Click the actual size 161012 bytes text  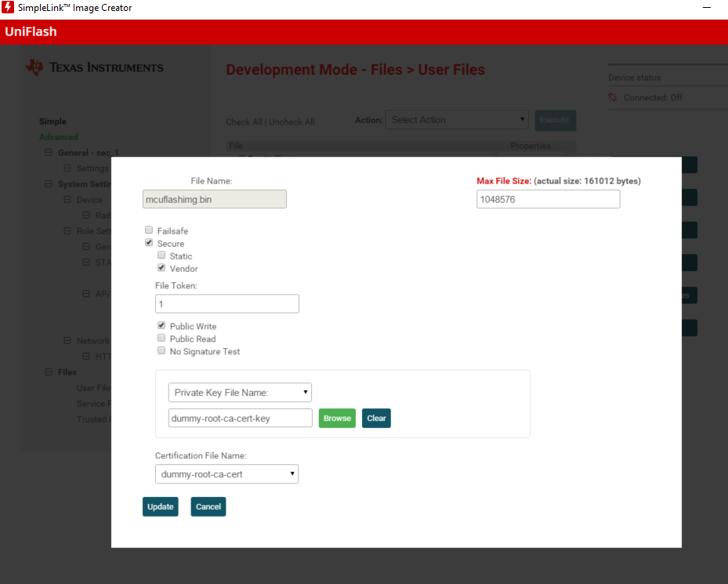[587, 181]
